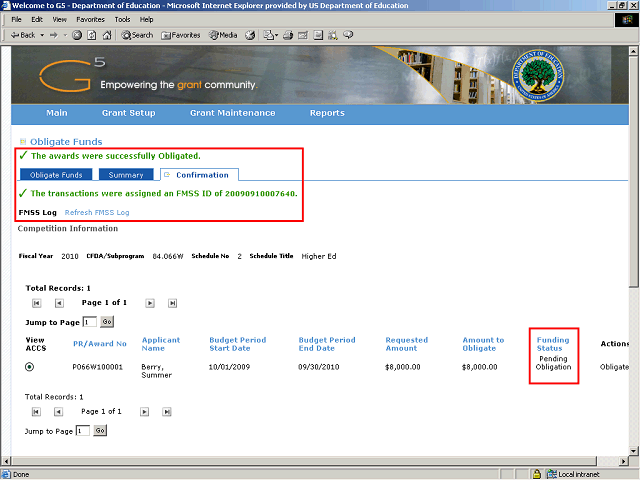Click the Discuss toolbar icon

click(318, 36)
